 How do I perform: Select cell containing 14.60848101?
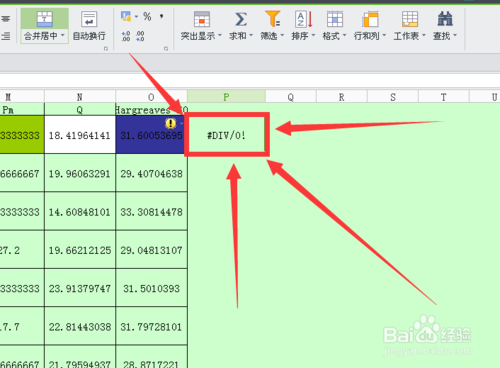click(x=80, y=212)
